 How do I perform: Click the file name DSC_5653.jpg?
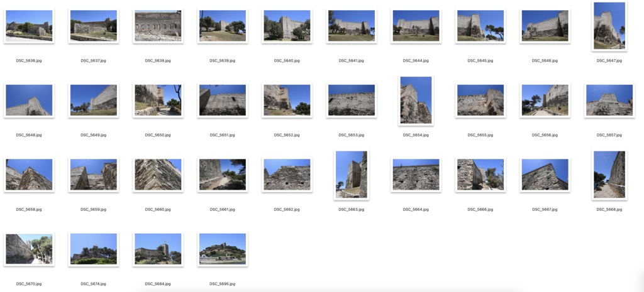pyautogui.click(x=352, y=135)
